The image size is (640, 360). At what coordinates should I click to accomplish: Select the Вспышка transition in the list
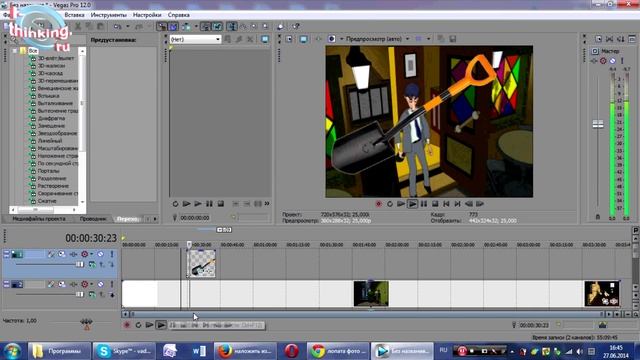[49, 96]
